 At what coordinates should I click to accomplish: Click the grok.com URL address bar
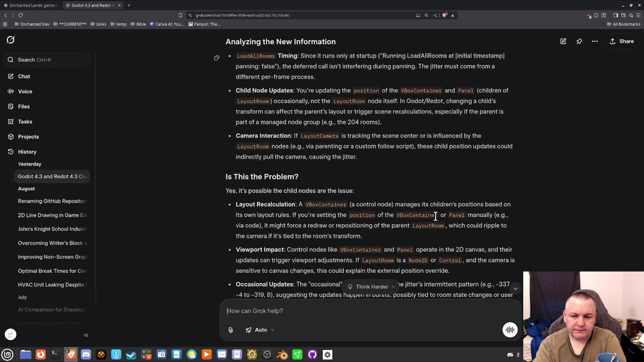[302, 15]
